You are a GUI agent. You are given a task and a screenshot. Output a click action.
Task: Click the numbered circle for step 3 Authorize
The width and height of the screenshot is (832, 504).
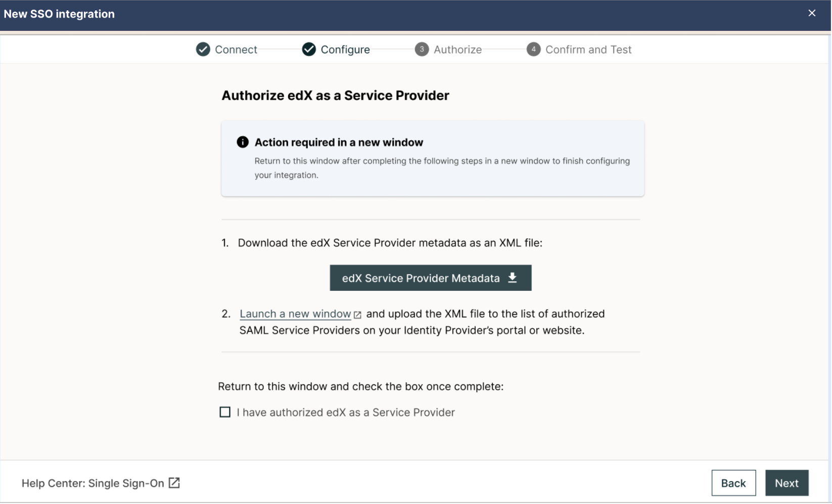click(422, 49)
